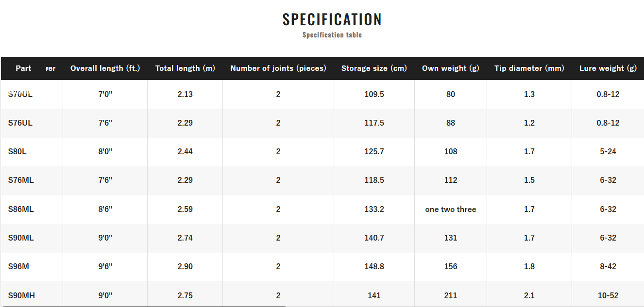Select the S80L part number cell

[17, 152]
